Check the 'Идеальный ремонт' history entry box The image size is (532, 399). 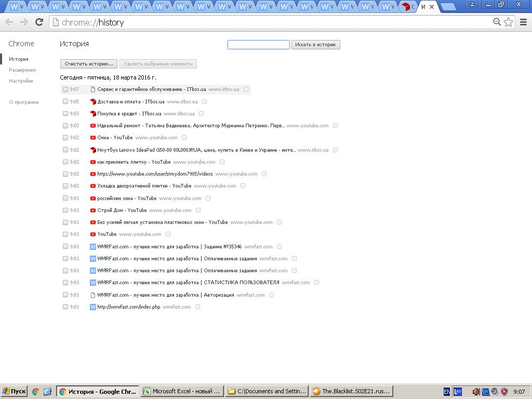65,126
